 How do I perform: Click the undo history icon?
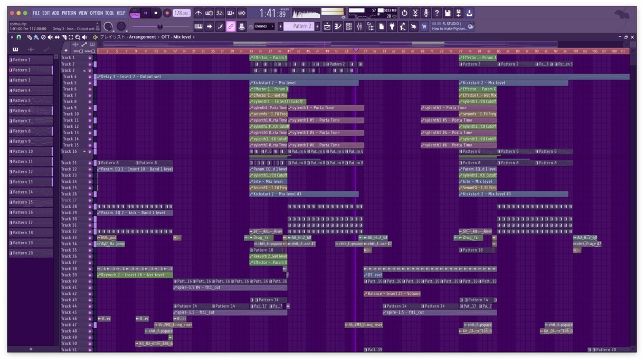[405, 13]
